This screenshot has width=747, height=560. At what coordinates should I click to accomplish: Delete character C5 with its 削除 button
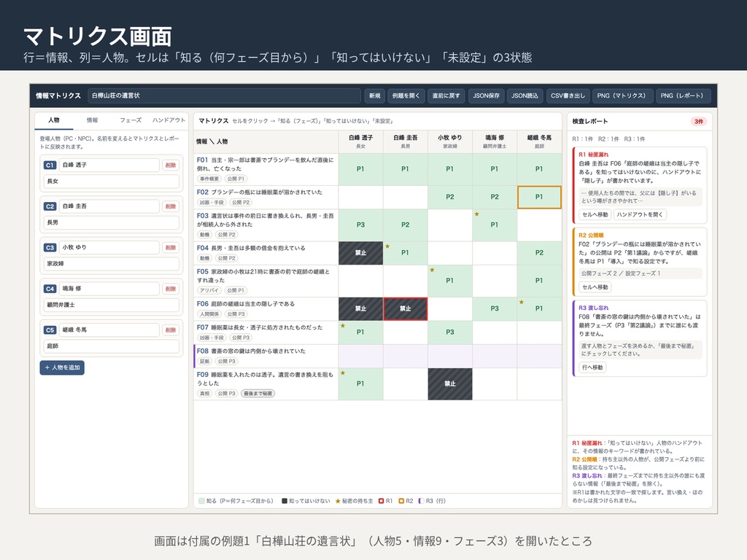pos(171,330)
